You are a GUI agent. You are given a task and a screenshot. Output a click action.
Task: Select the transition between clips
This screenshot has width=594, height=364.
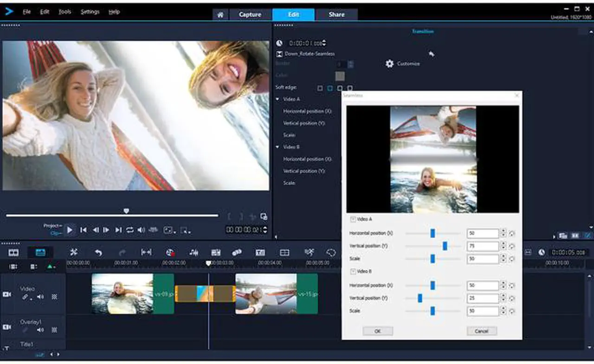205,294
